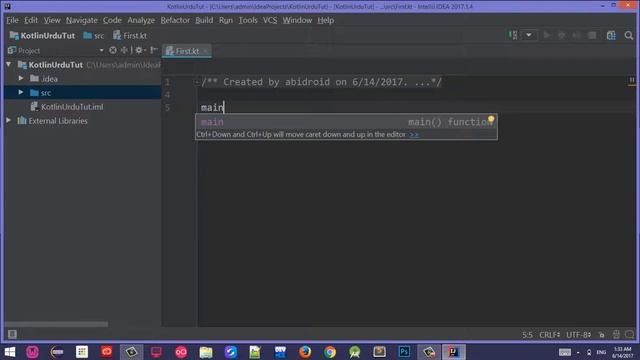640x360 pixels.
Task: Open the Tools menu
Action: click(248, 20)
